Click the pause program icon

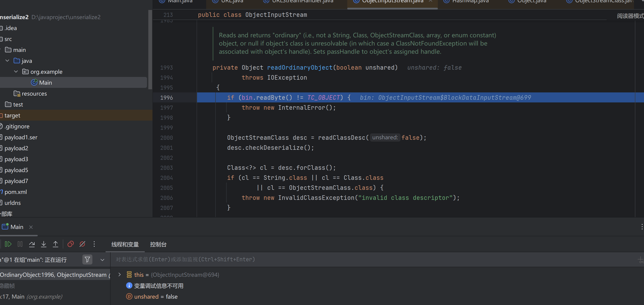(20, 244)
